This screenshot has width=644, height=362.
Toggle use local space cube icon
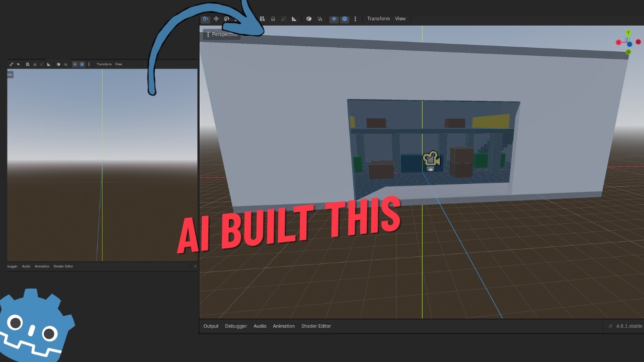tap(309, 19)
